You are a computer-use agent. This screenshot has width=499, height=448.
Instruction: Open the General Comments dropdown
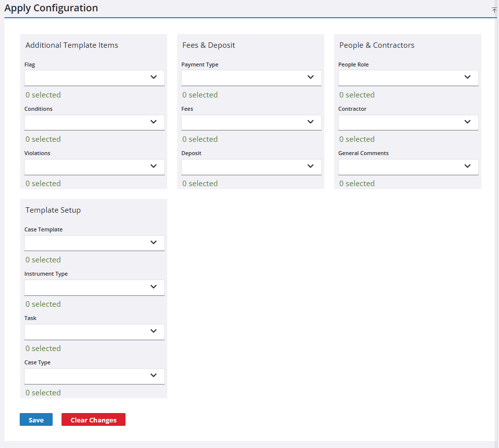pyautogui.click(x=408, y=166)
